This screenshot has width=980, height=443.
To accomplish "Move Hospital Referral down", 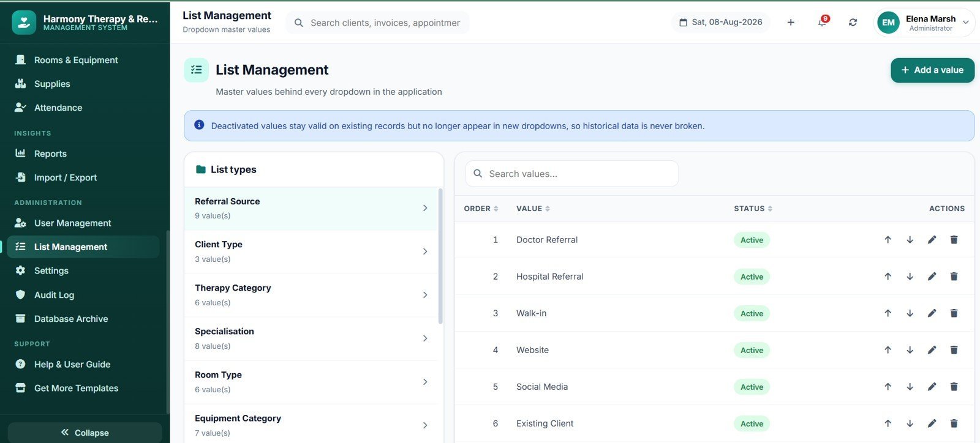I will [x=910, y=277].
